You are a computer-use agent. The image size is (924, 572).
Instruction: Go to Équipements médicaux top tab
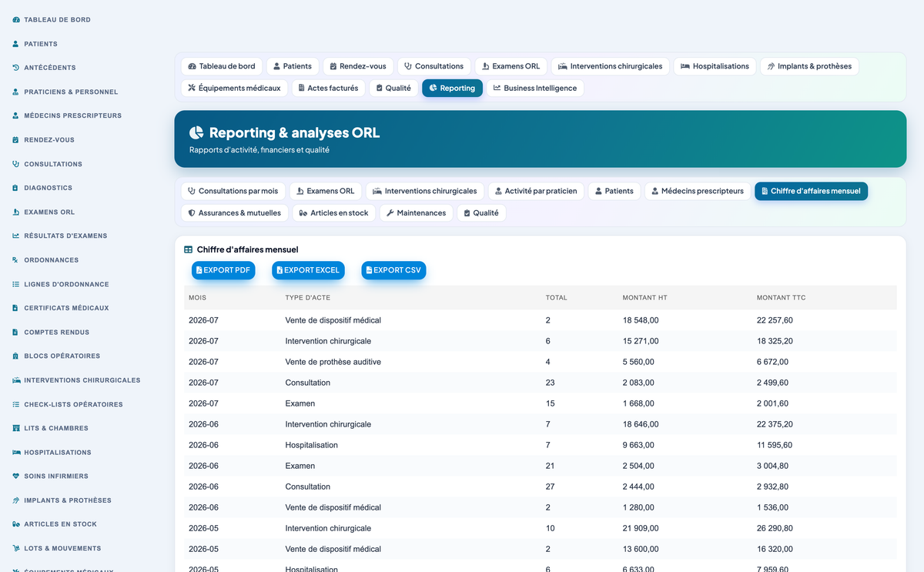(234, 89)
